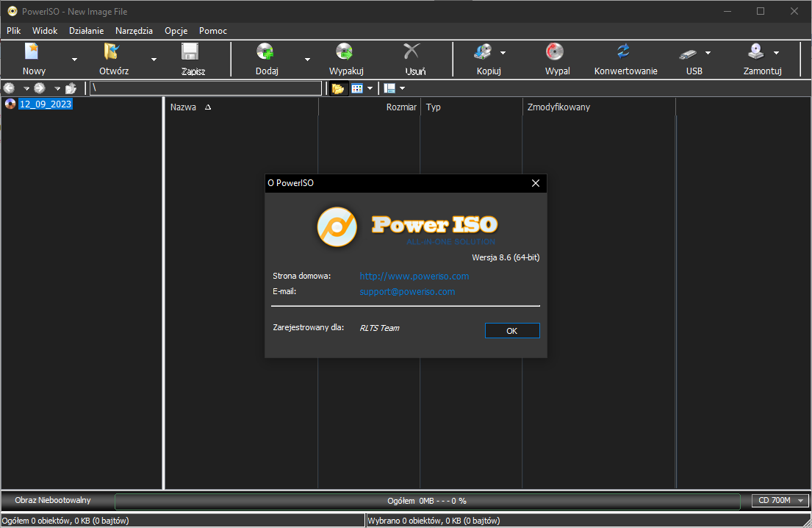The height and width of the screenshot is (528, 812).
Task: Click the PowerISO disc logo in dialog
Action: tap(337, 227)
